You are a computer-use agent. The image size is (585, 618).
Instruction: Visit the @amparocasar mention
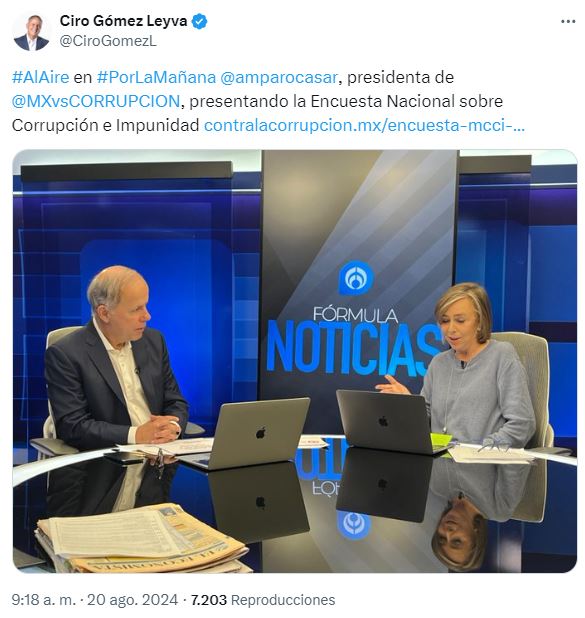click(x=279, y=77)
